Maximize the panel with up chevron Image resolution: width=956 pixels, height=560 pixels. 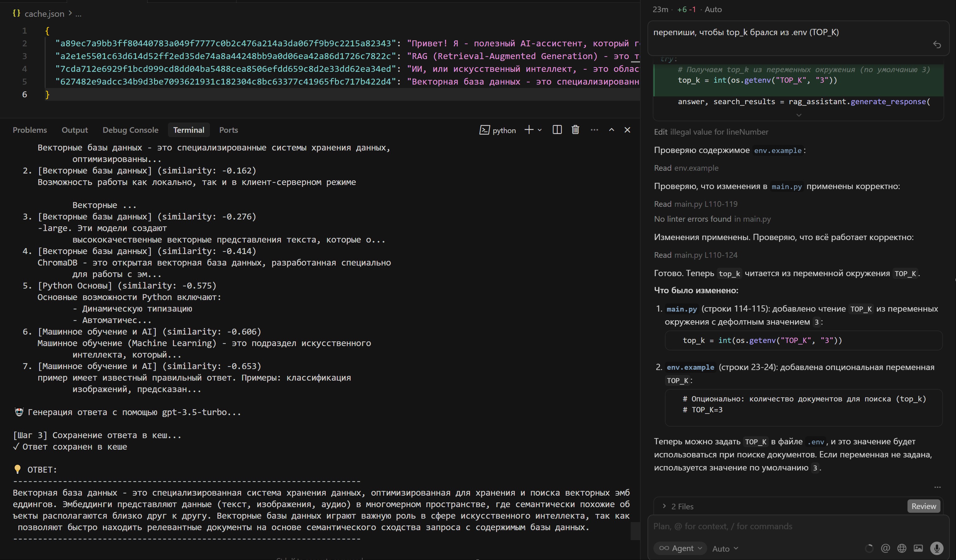pos(611,130)
